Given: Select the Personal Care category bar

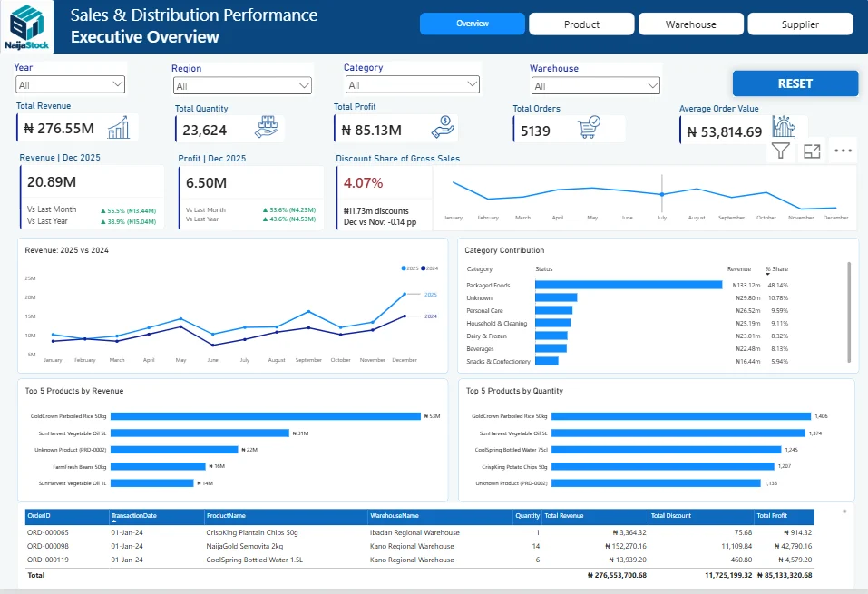Looking at the screenshot, I should [x=553, y=310].
